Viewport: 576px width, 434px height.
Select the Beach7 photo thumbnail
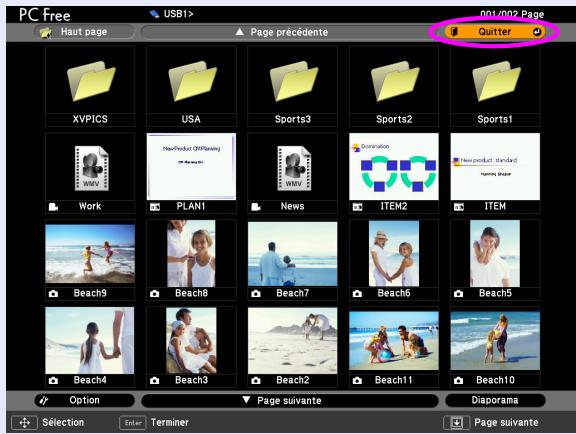[x=292, y=254]
